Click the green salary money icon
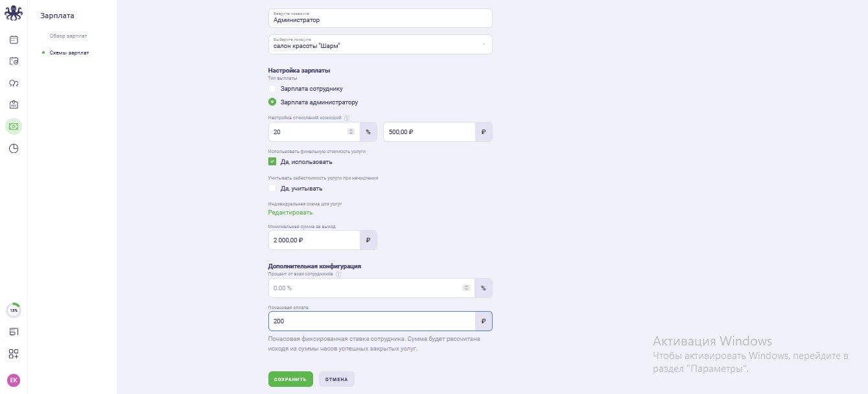The height and width of the screenshot is (394, 868). click(x=14, y=126)
